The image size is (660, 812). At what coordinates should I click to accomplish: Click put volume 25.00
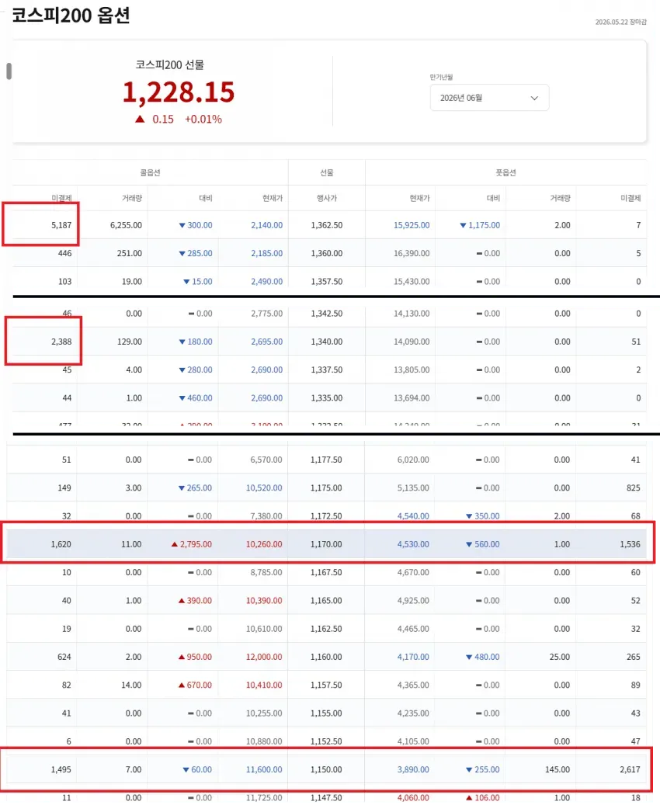pyautogui.click(x=560, y=657)
